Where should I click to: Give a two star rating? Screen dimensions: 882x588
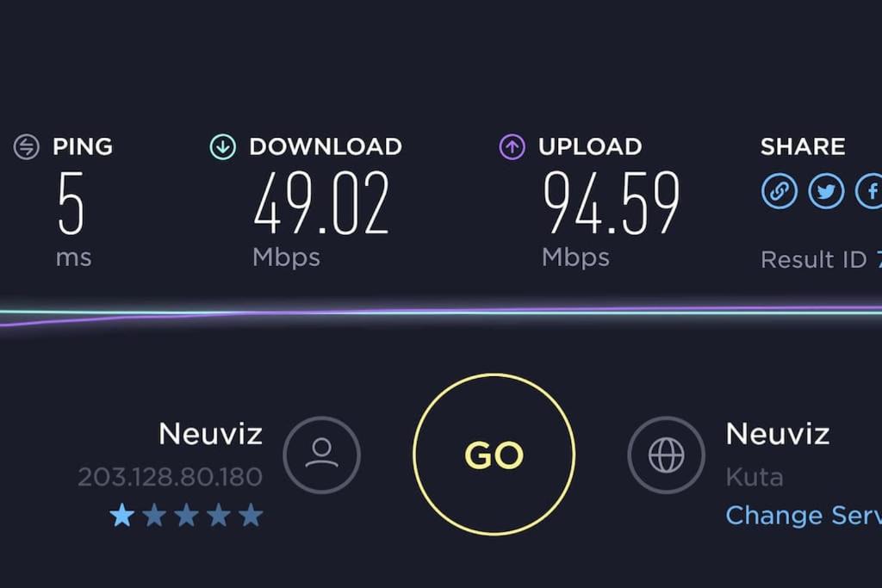pyautogui.click(x=154, y=515)
